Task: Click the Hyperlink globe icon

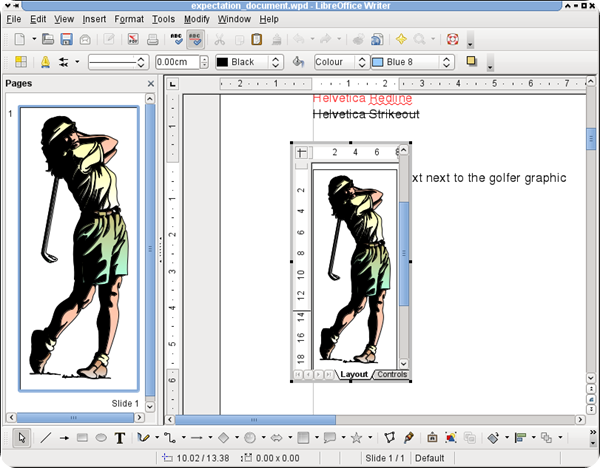Action: pos(377,39)
